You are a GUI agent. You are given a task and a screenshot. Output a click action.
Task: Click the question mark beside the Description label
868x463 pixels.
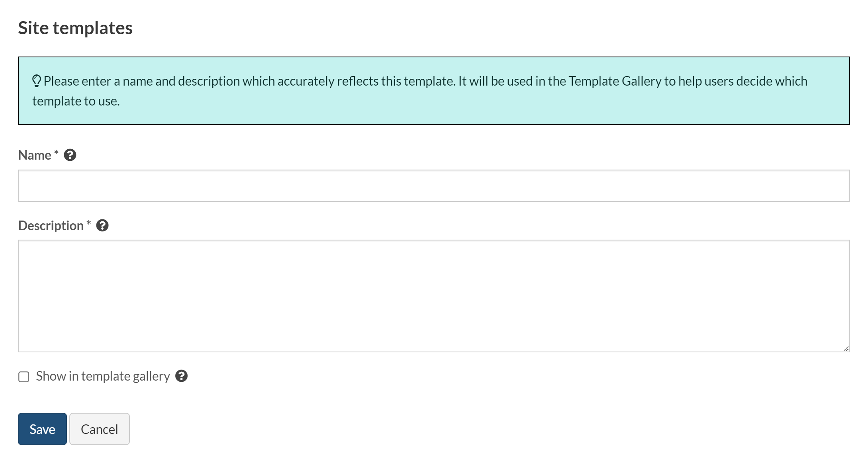coord(102,226)
